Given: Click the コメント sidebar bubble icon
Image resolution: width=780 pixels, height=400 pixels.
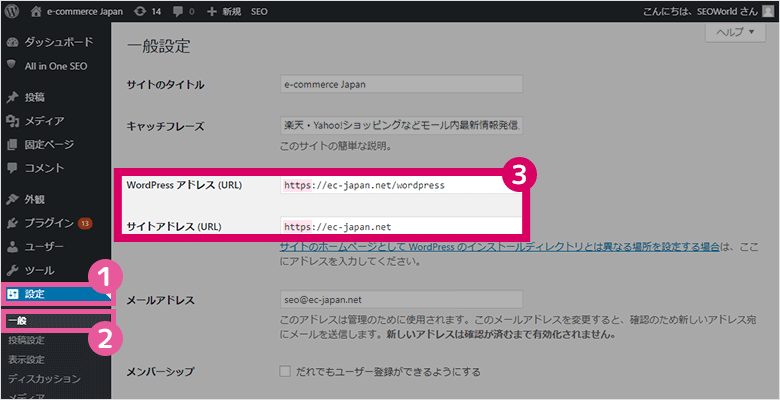Looking at the screenshot, I should 13,168.
